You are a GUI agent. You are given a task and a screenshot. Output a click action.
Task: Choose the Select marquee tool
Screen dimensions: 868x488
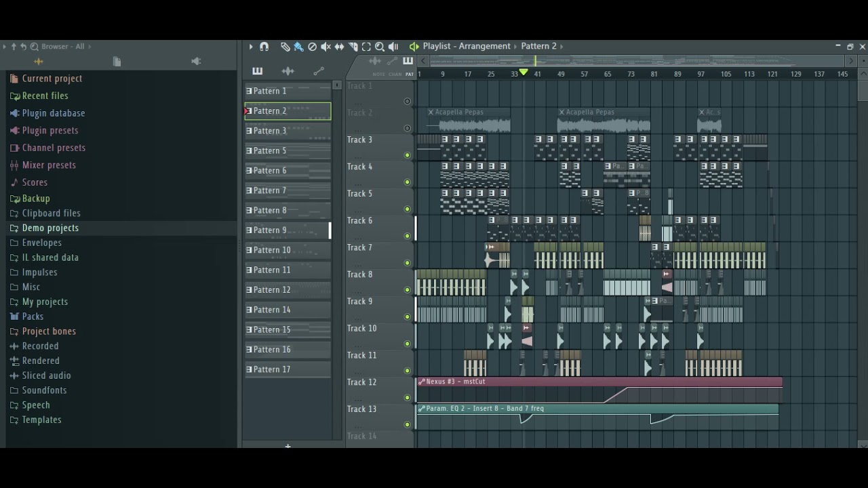(366, 46)
